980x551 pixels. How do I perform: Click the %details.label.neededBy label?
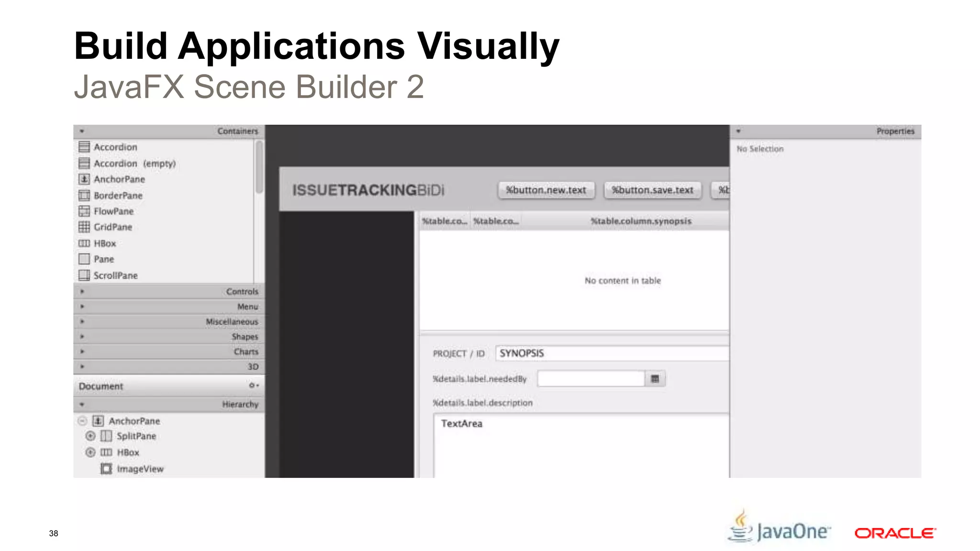click(479, 379)
